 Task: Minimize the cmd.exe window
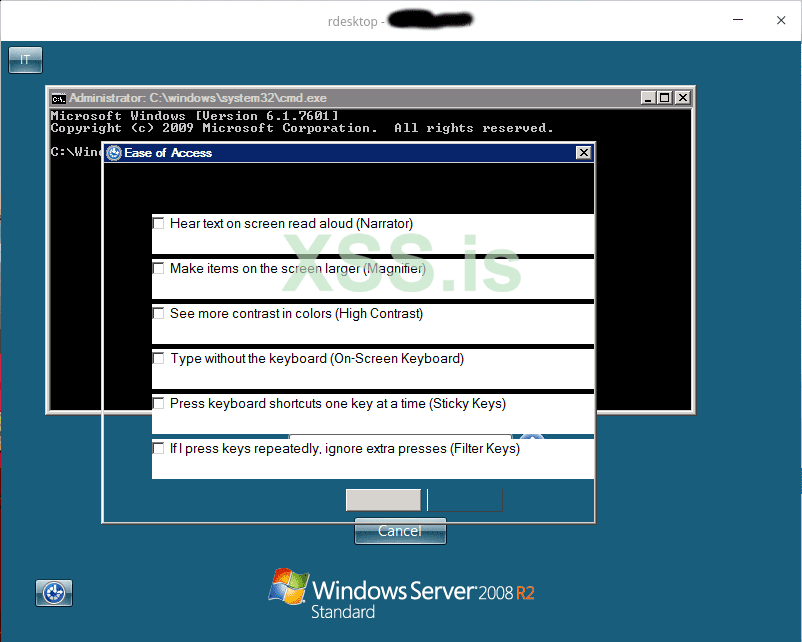[648, 98]
